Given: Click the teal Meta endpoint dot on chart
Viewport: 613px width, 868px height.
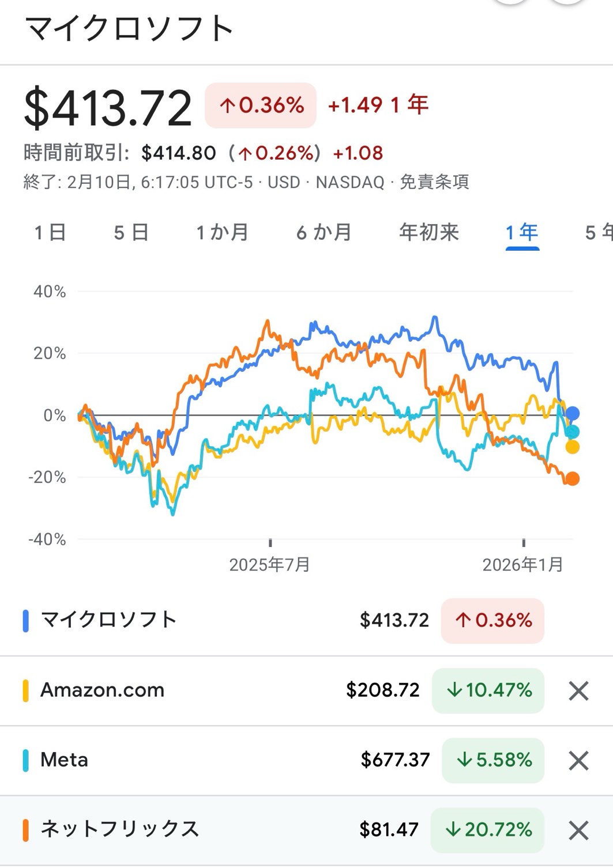Looking at the screenshot, I should pos(572,432).
